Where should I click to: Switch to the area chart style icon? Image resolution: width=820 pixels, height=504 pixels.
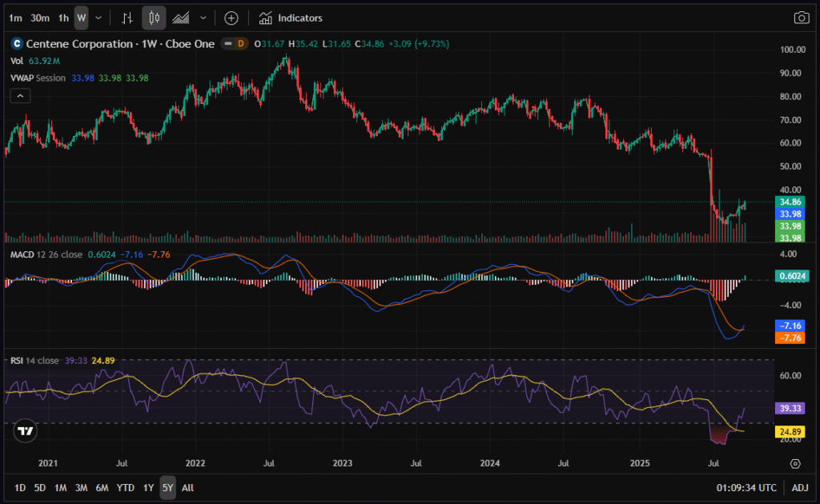tap(181, 18)
